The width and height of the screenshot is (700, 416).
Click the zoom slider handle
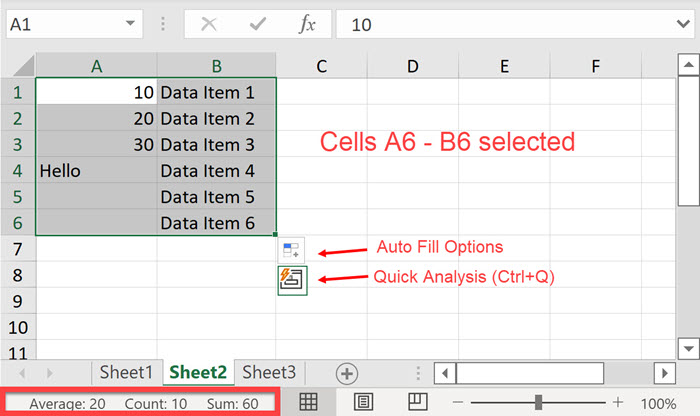(x=538, y=402)
